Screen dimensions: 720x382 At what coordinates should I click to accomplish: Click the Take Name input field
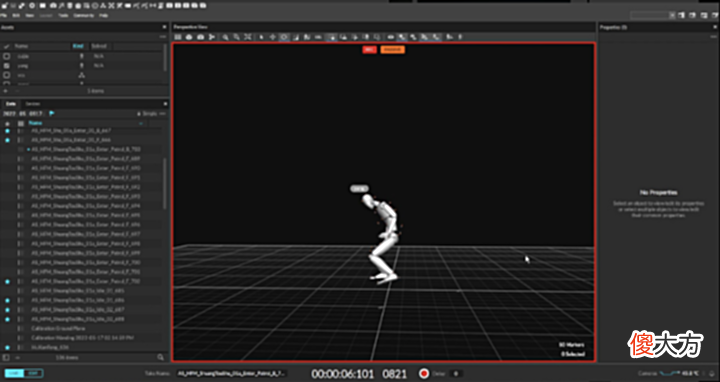tap(232, 373)
